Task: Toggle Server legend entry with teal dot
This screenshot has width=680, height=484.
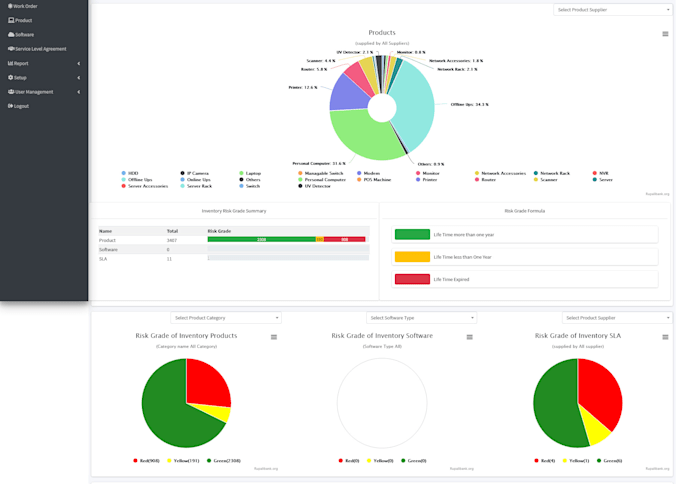Action: [603, 180]
